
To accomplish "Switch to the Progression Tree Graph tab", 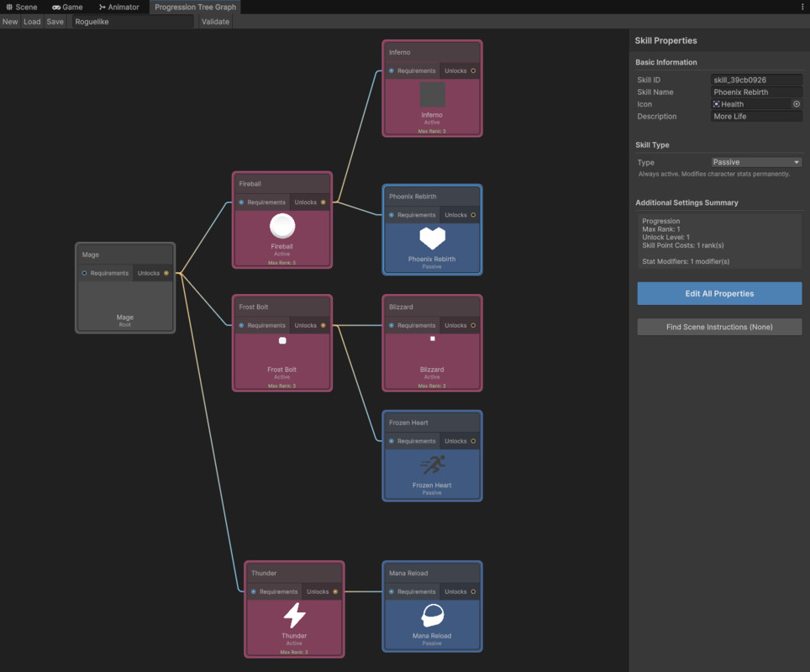I will [194, 7].
